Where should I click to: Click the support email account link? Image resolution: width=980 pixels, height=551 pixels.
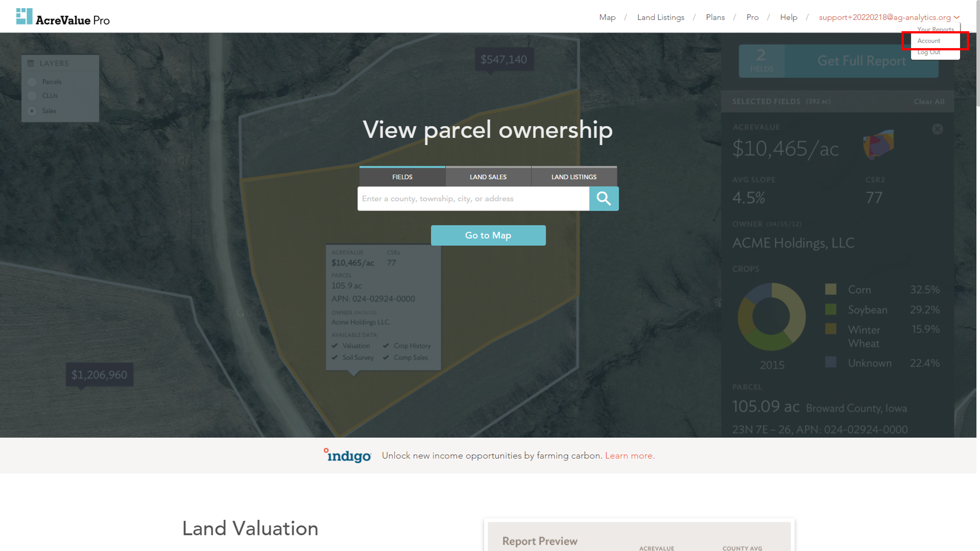pos(884,18)
